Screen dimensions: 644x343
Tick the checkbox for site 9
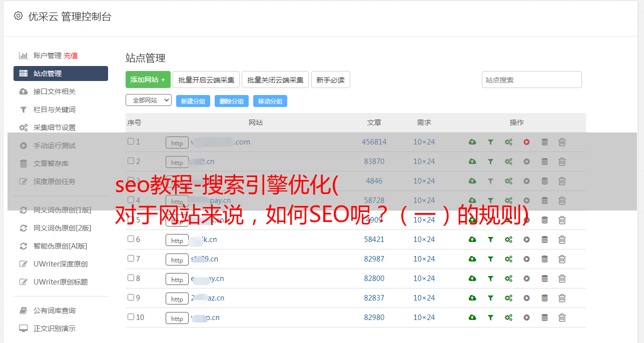tap(131, 297)
